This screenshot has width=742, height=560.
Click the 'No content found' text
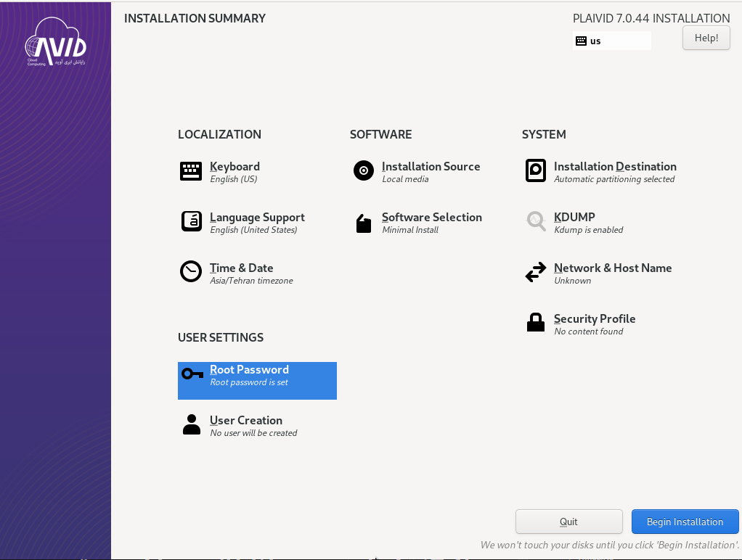pos(588,332)
